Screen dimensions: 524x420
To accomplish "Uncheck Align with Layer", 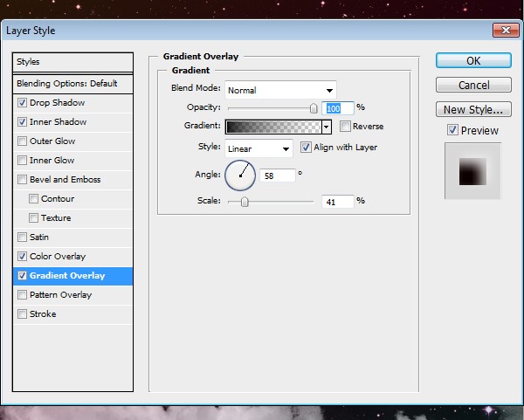I will click(306, 148).
